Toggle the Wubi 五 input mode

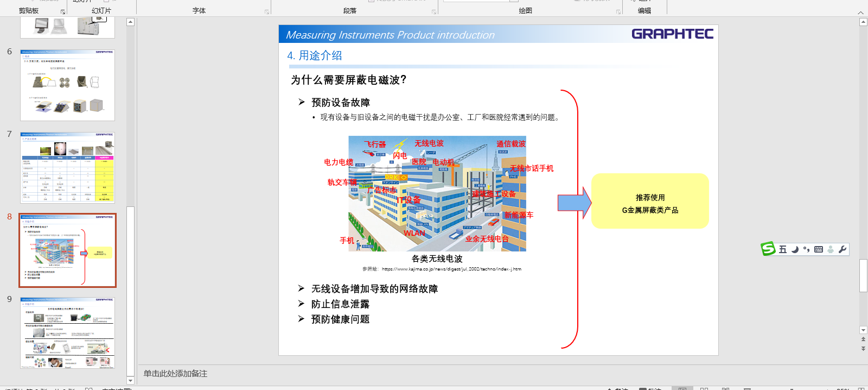[x=782, y=249]
